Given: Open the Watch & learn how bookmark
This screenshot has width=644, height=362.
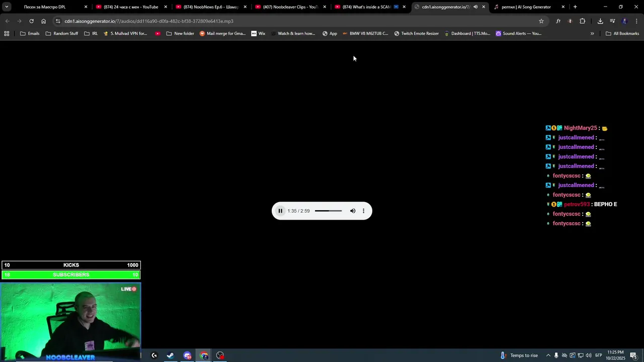Looking at the screenshot, I should 293,34.
